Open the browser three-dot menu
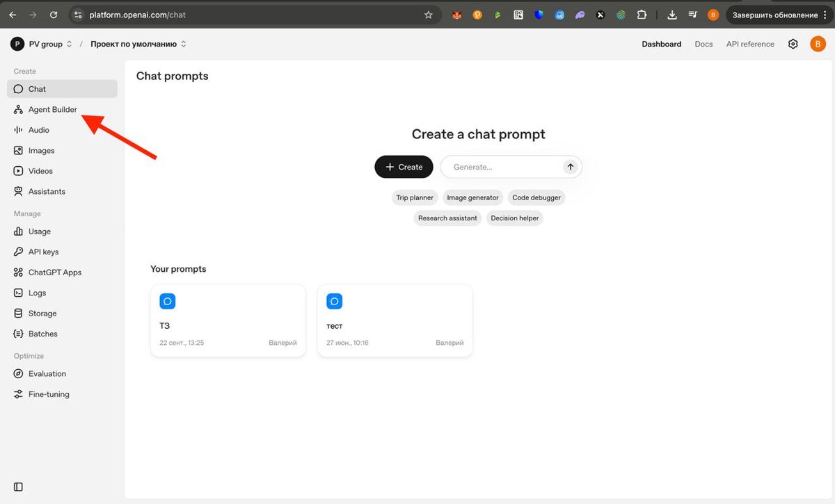Image resolution: width=835 pixels, height=504 pixels. click(825, 15)
